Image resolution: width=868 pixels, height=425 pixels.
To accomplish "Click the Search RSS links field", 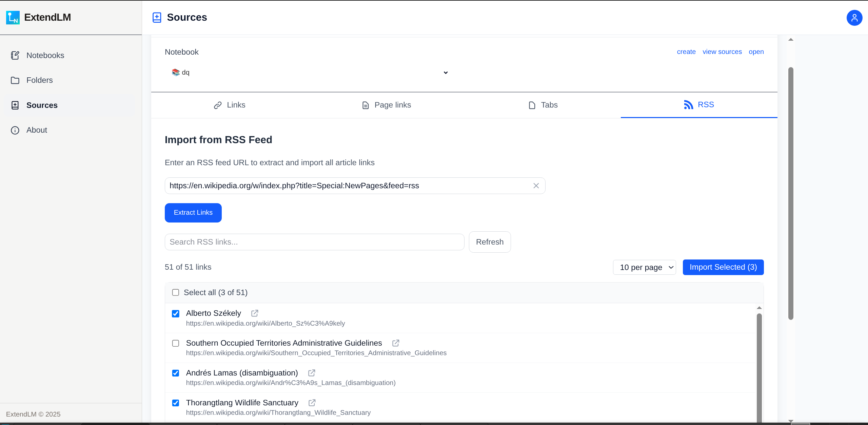I will point(314,242).
